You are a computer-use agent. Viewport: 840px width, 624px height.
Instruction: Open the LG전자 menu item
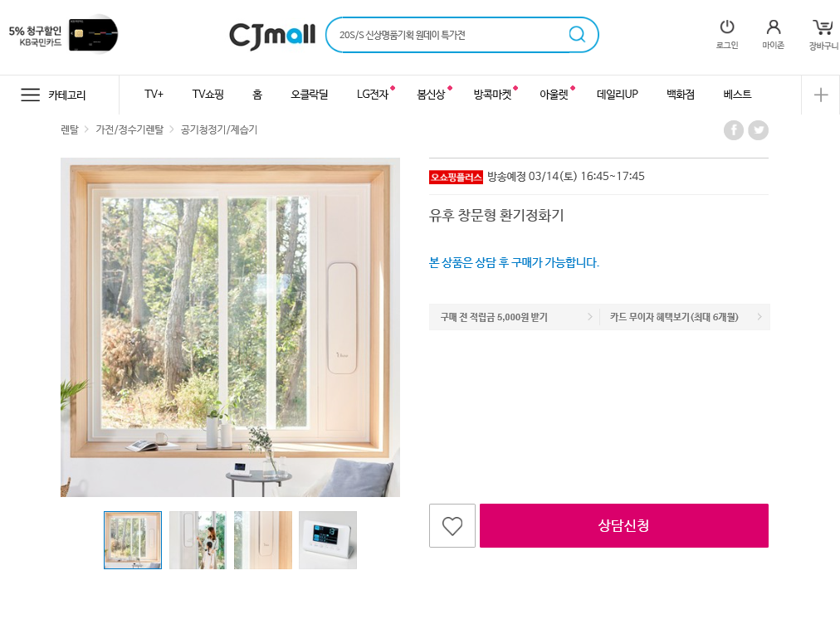[373, 95]
